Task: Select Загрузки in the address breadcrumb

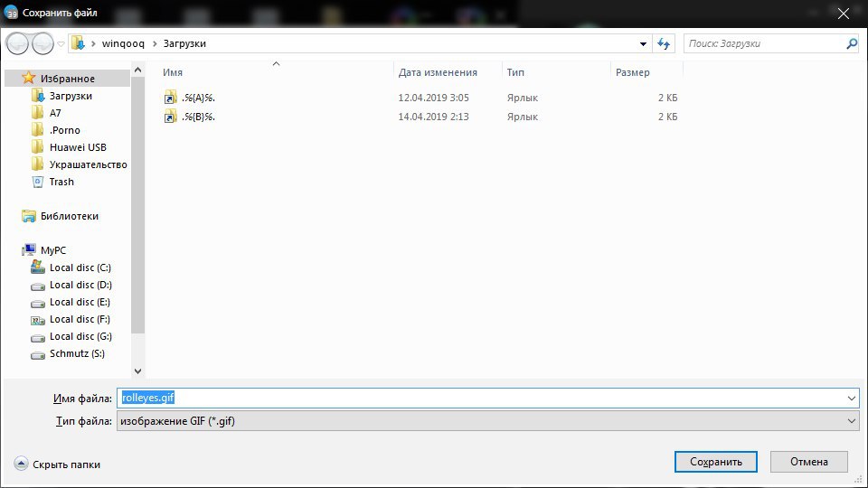Action: click(184, 43)
